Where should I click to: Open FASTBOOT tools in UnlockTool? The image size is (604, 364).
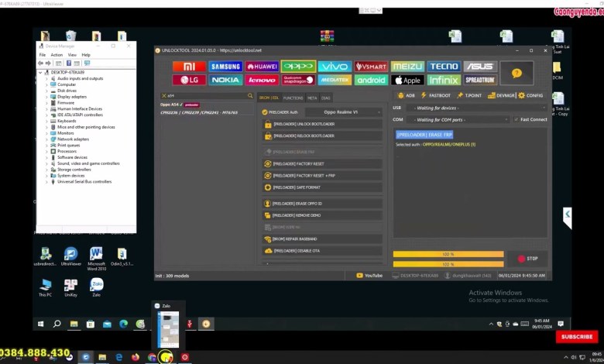436,95
